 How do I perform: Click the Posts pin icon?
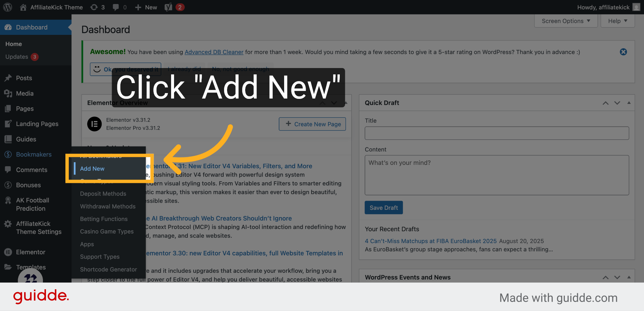[x=8, y=78]
